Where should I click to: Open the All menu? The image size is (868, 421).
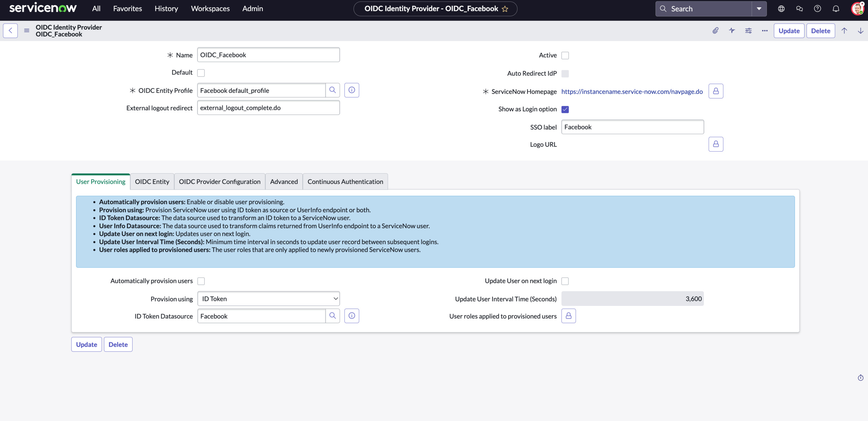coord(96,9)
